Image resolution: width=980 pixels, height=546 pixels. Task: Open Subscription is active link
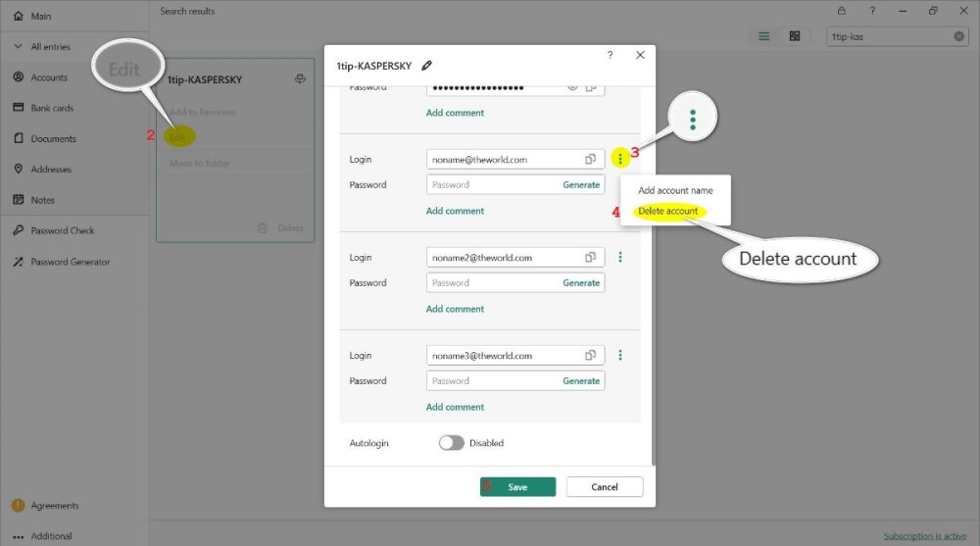coord(925,536)
